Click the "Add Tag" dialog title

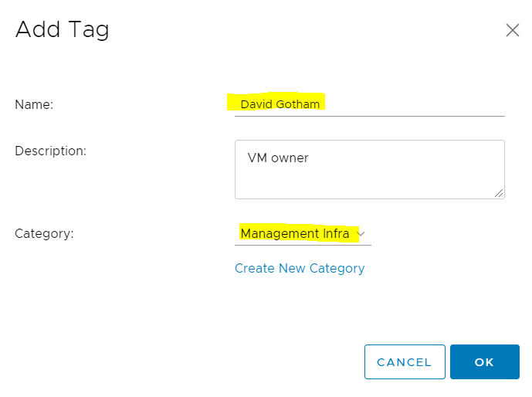[x=63, y=30]
